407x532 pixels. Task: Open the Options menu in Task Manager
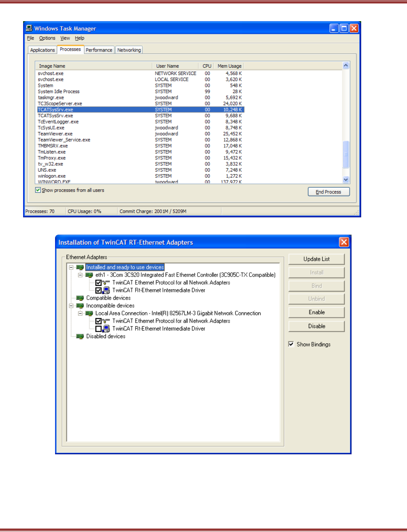coord(47,38)
